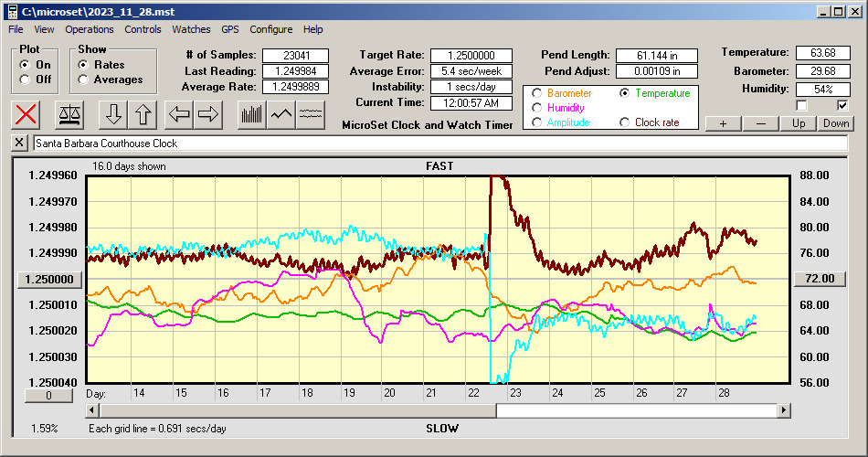Select the wavy lines graph style icon

tap(311, 114)
